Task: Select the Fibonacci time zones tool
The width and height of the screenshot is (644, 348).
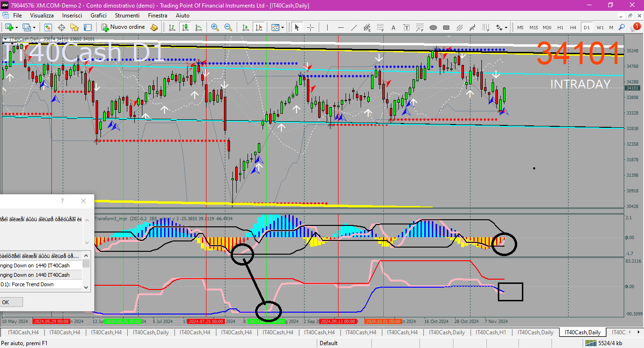Action: (486, 27)
